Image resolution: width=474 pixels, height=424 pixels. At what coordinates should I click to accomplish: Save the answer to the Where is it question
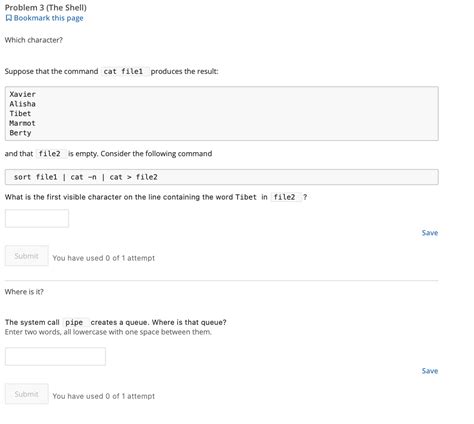pos(430,371)
